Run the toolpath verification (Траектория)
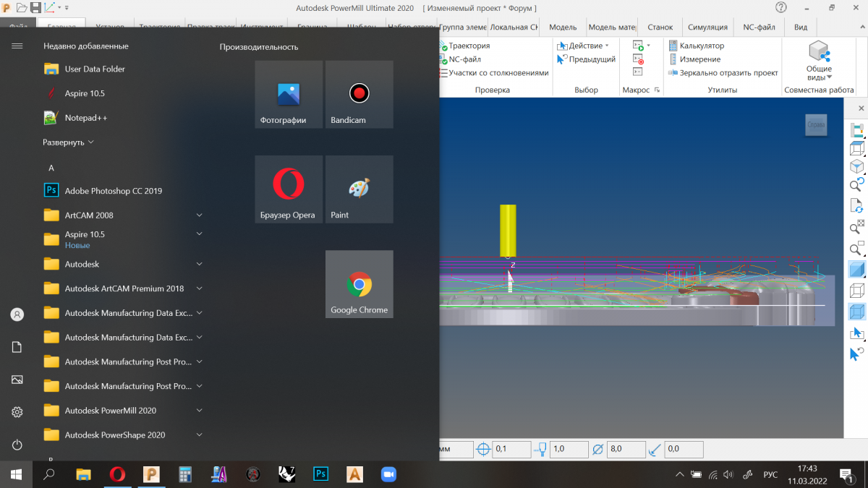Viewport: 868px width, 488px height. [464, 46]
